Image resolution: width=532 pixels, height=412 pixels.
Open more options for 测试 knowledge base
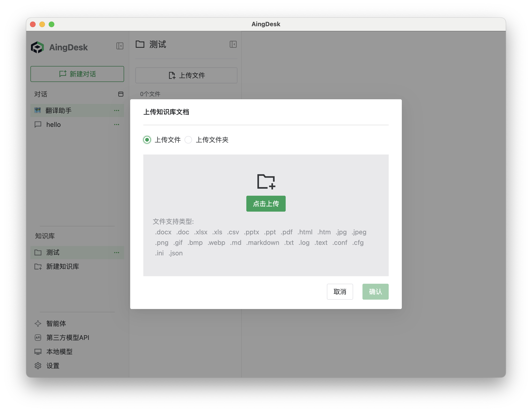pyautogui.click(x=116, y=253)
